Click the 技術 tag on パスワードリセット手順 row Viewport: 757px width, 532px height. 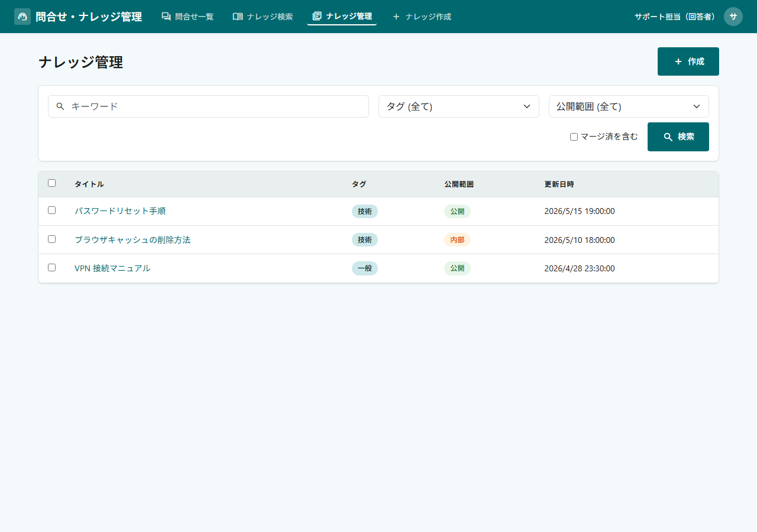[x=365, y=211]
